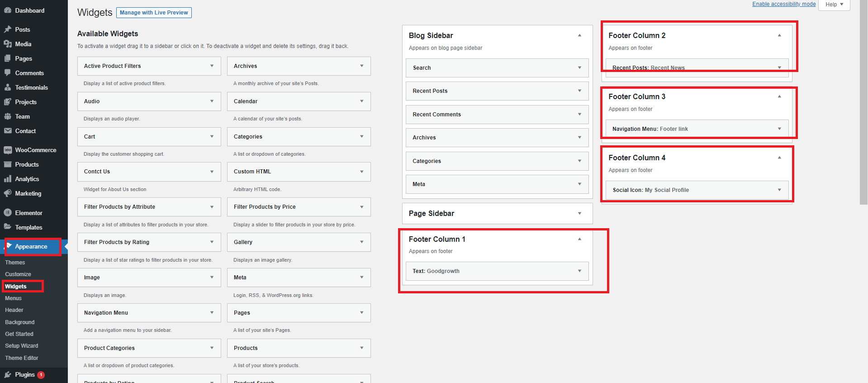Click the Posts pin icon

pyautogui.click(x=8, y=29)
